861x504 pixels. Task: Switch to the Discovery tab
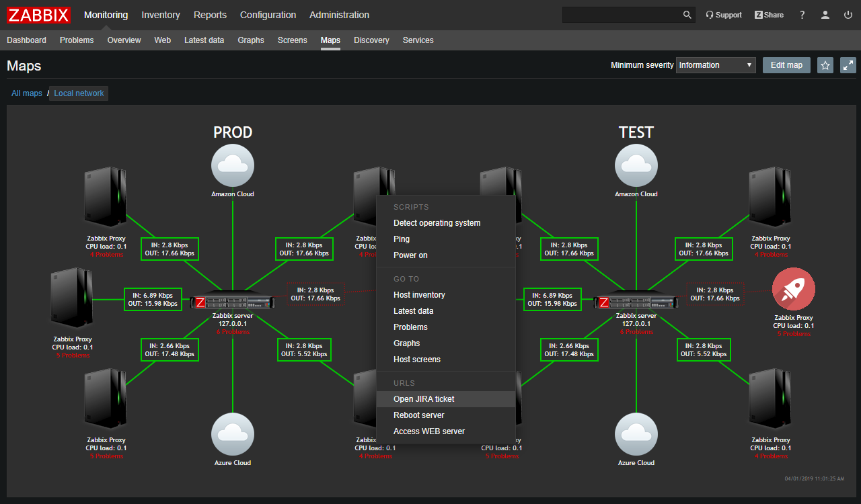pyautogui.click(x=371, y=40)
